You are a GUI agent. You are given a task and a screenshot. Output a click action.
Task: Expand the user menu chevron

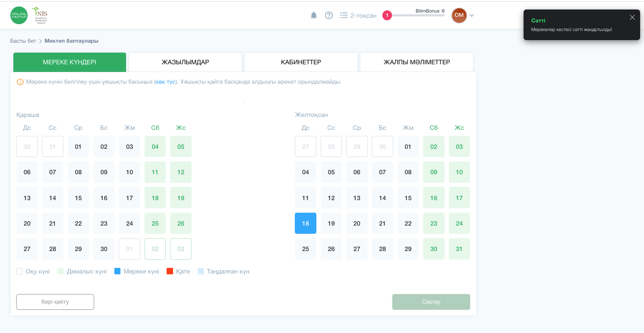pos(472,16)
